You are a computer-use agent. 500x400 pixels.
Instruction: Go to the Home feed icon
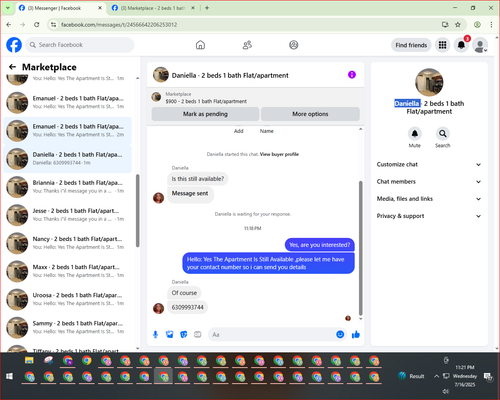200,45
